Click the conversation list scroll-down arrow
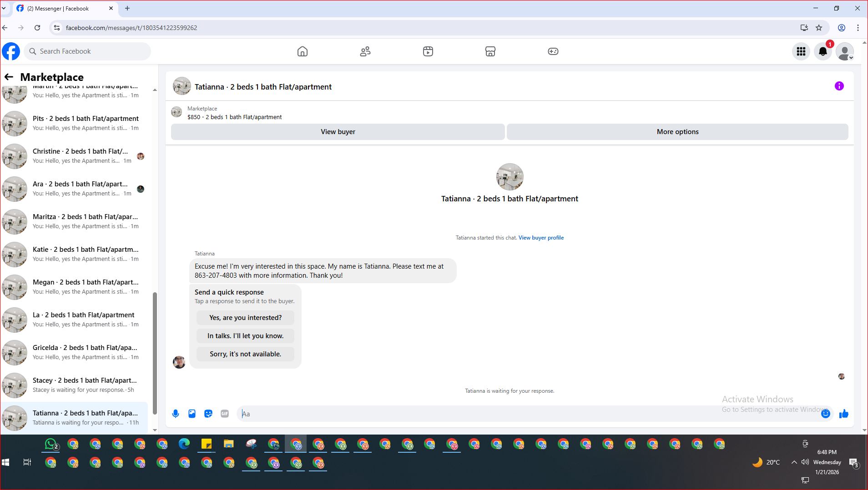Screen dimensions: 868x490 [155, 430]
